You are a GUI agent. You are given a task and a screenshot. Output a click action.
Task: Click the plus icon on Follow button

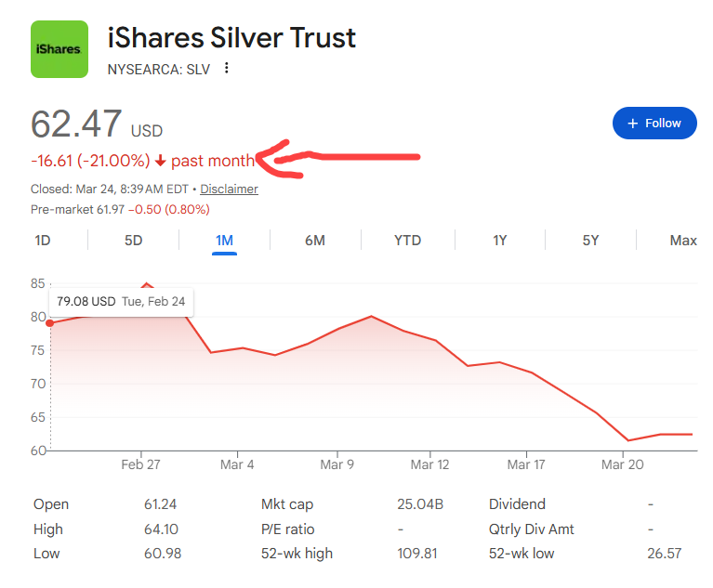click(633, 123)
